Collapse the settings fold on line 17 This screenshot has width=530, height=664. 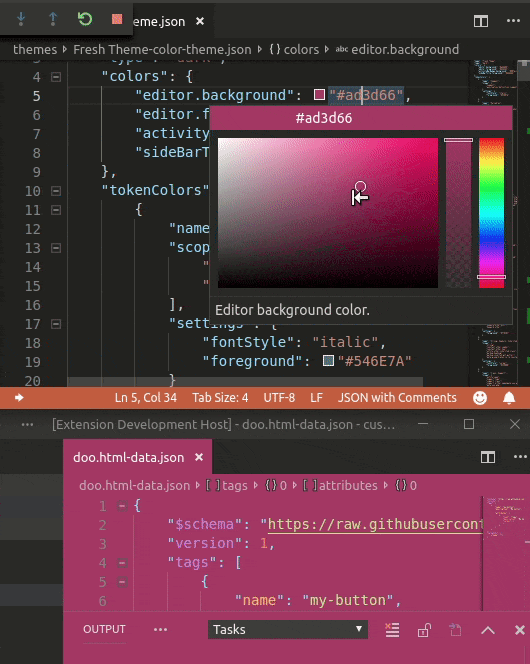click(56, 324)
